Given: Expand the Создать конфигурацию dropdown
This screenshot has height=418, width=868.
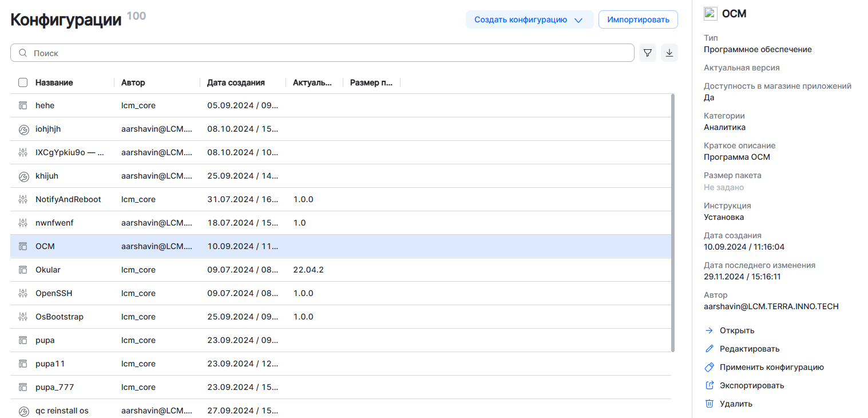Looking at the screenshot, I should tap(578, 20).
